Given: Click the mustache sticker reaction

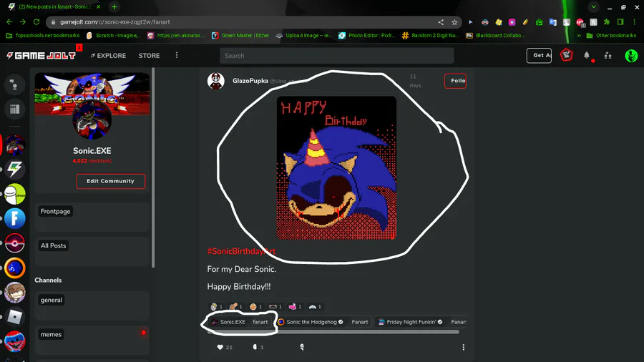Looking at the screenshot, I should click(275, 307).
